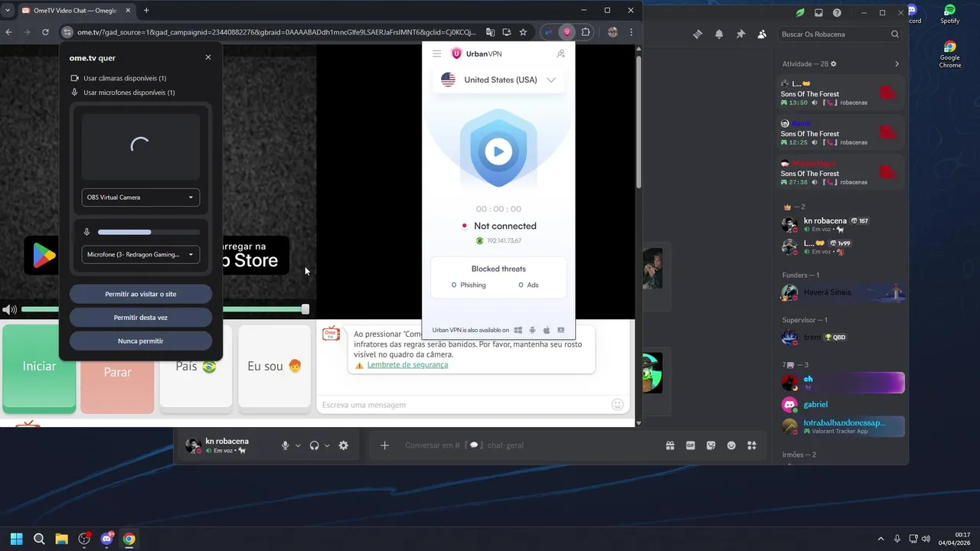Click the microphone level bar in prompt
Screen dimensions: 980x551
[149, 232]
